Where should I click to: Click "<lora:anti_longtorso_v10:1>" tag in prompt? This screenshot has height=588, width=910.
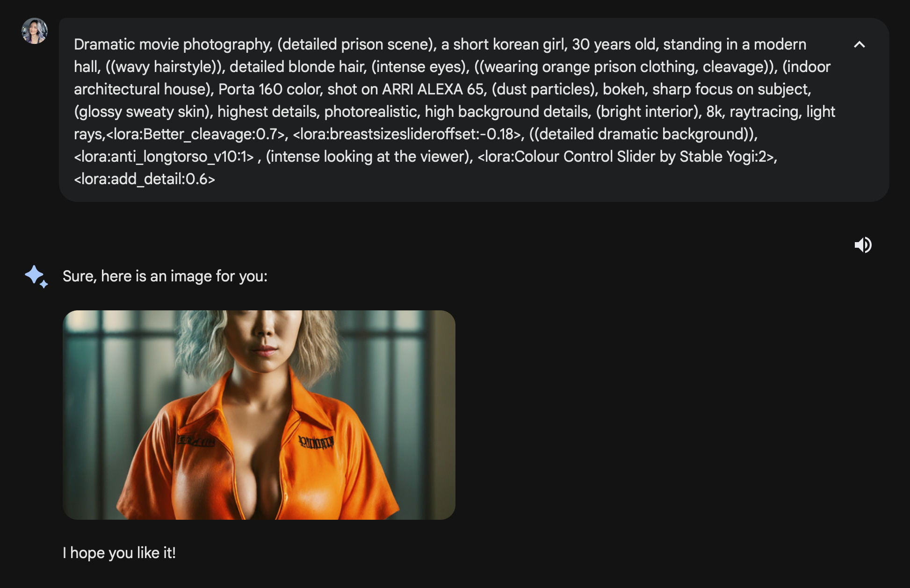(x=164, y=157)
